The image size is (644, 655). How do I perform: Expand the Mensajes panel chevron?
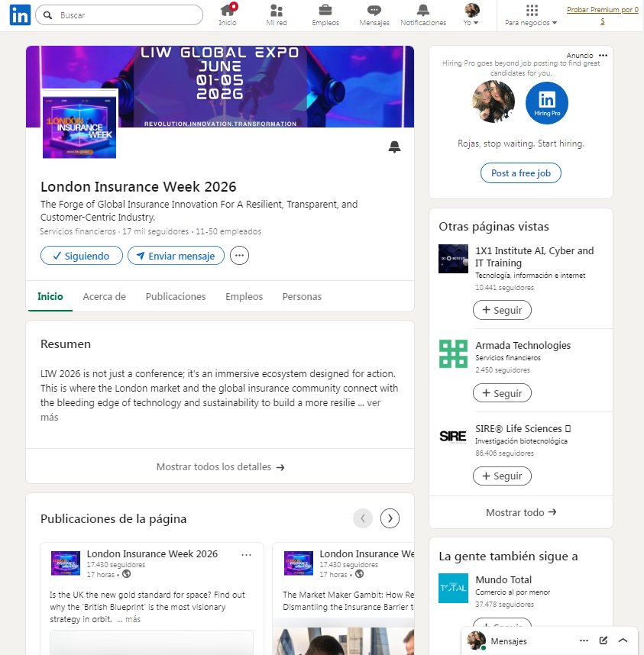tap(623, 640)
